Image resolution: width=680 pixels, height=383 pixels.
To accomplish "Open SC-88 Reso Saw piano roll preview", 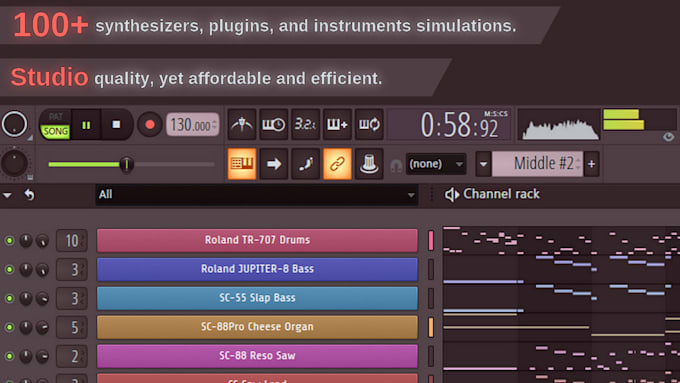I will 561,356.
